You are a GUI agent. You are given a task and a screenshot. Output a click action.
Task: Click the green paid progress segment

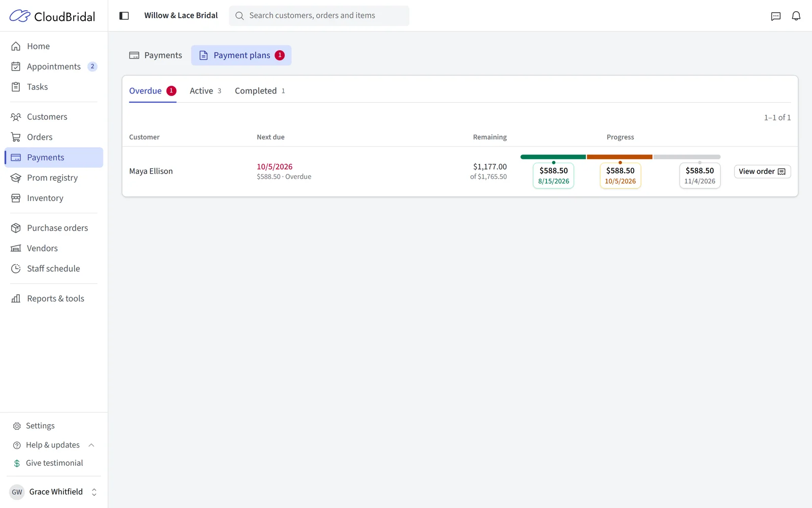(x=553, y=157)
